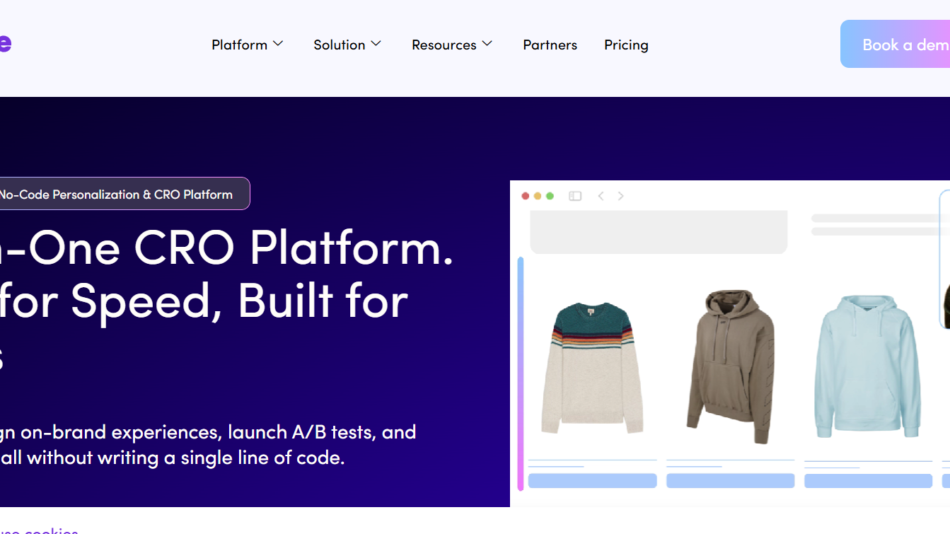Select the light blue hoodie product image

tap(867, 367)
